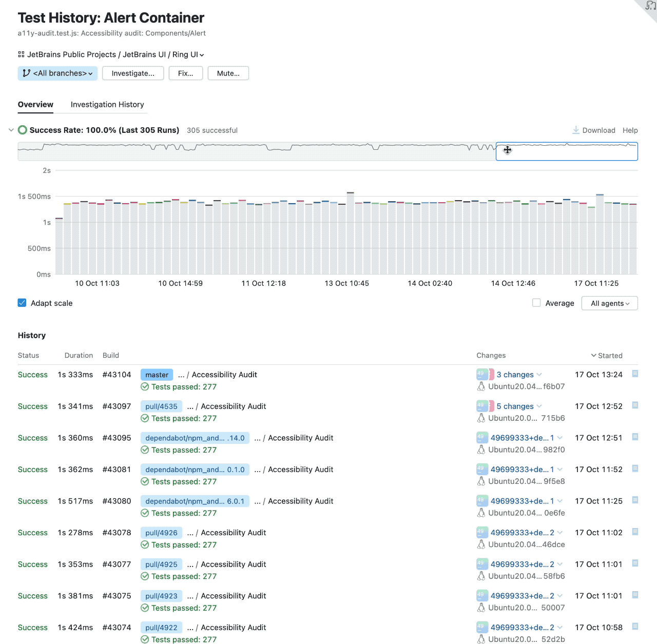Click the green checkmark beside Tests passed: 277
This screenshot has height=644, width=657.
(144, 386)
